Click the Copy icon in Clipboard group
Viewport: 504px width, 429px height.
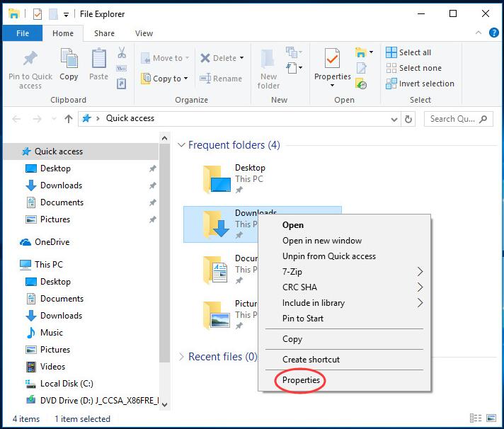(69, 59)
